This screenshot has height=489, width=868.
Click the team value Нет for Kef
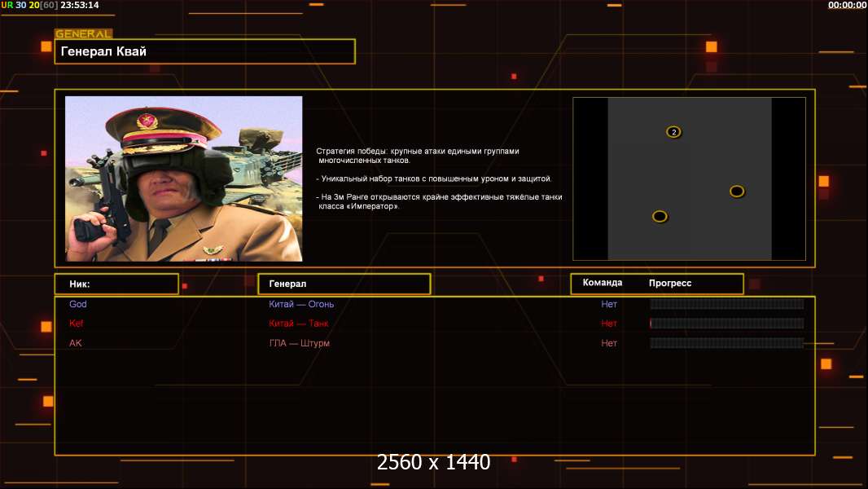pos(609,324)
